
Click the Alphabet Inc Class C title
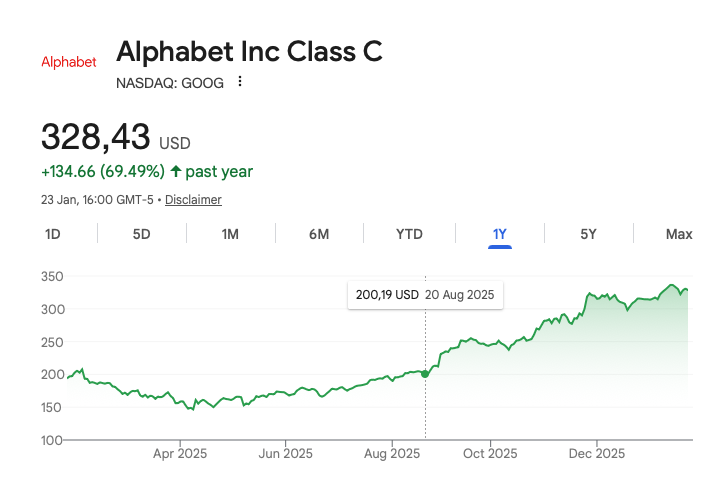250,52
